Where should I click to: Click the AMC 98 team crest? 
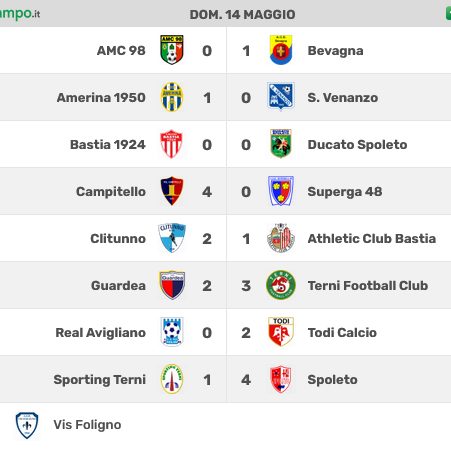172,50
